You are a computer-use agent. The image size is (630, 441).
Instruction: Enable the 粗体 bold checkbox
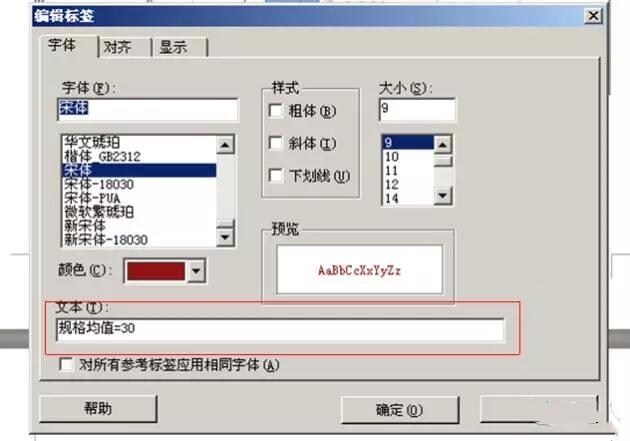coord(276,110)
